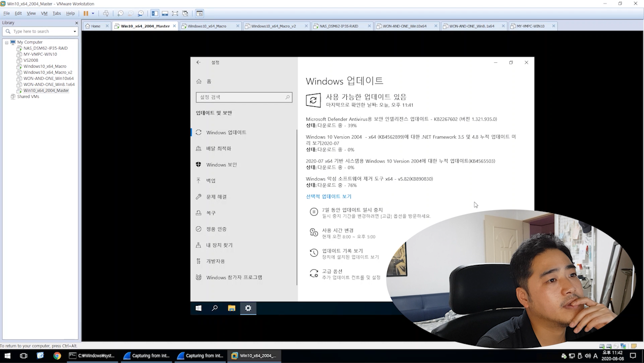This screenshot has height=363, width=644.
Task: Select Shared VMs in the library tree
Action: 28,97
